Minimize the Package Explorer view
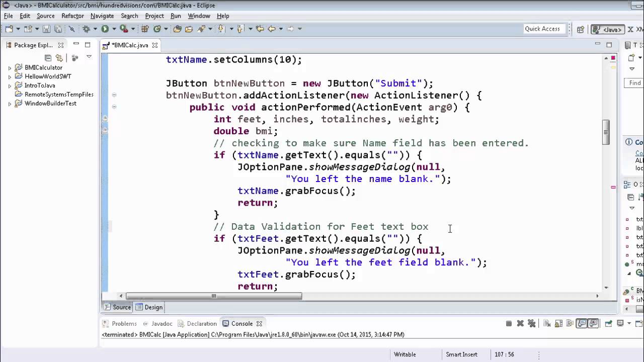The image size is (644, 362). (76, 44)
